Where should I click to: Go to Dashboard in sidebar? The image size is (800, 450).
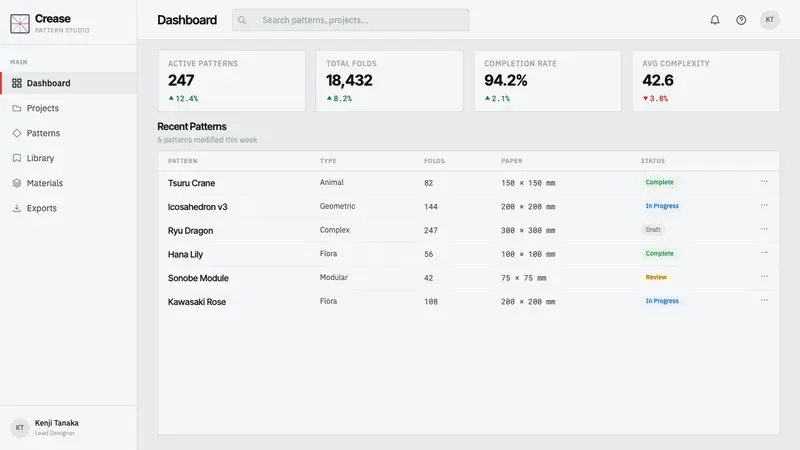68,83
